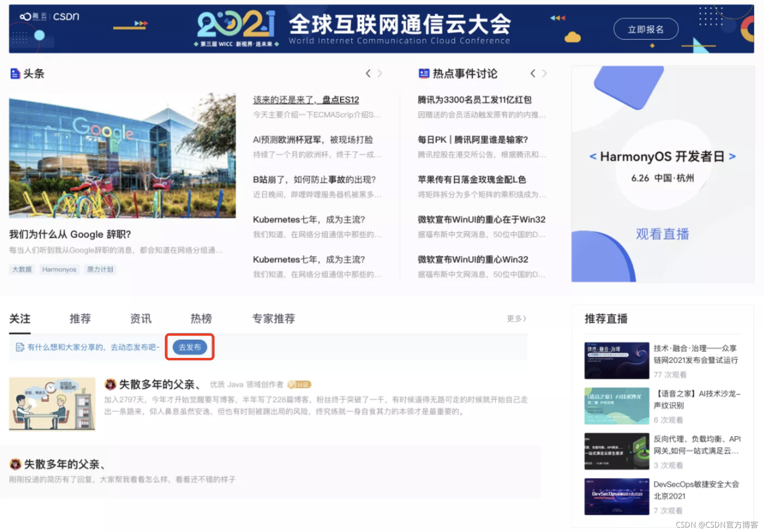Open 语音之家 AI技术沙龙 livestream thumbnail
The width and height of the screenshot is (764, 532).
pyautogui.click(x=617, y=406)
